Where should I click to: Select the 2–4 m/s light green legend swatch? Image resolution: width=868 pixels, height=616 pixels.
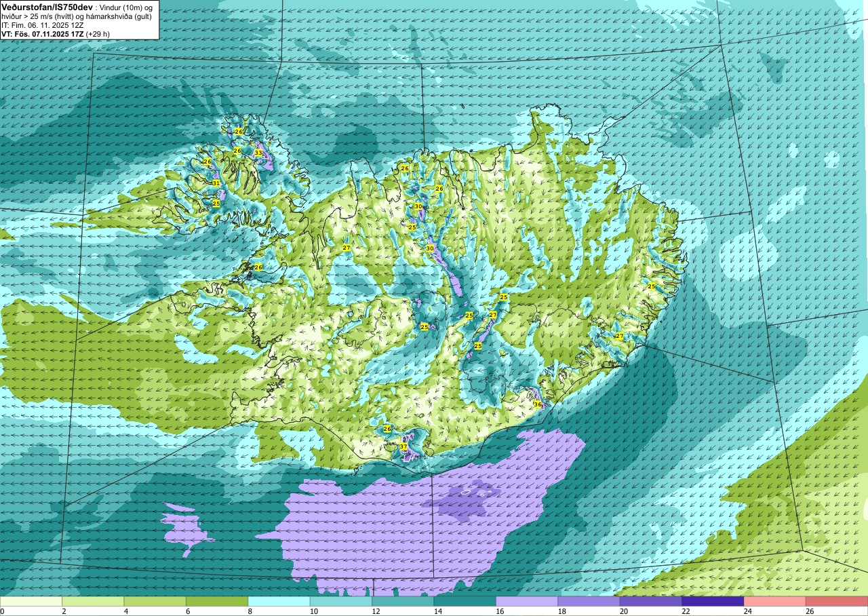pyautogui.click(x=93, y=601)
